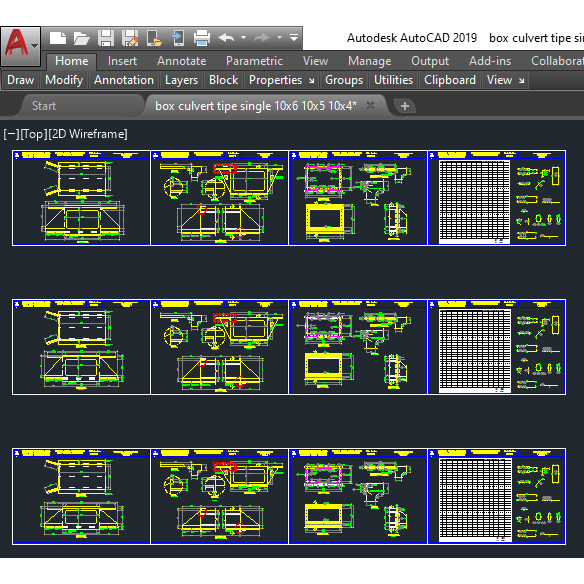The width and height of the screenshot is (584, 584).
Task: Close the box culvert drawing tab
Action: coord(370,105)
